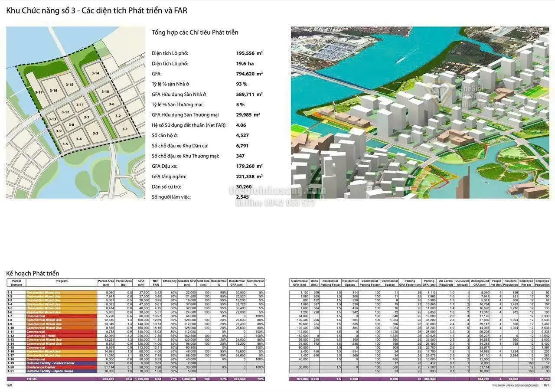Image resolution: width=555 pixels, height=392 pixels.
Task: Click parcel 3-14 on the site map
Action: 95,73
